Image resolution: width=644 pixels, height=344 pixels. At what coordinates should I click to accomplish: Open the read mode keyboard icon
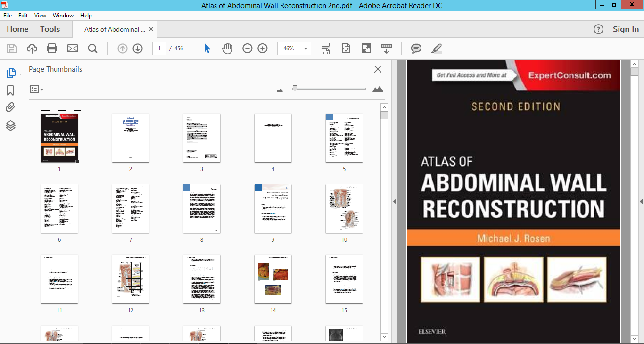pyautogui.click(x=387, y=49)
